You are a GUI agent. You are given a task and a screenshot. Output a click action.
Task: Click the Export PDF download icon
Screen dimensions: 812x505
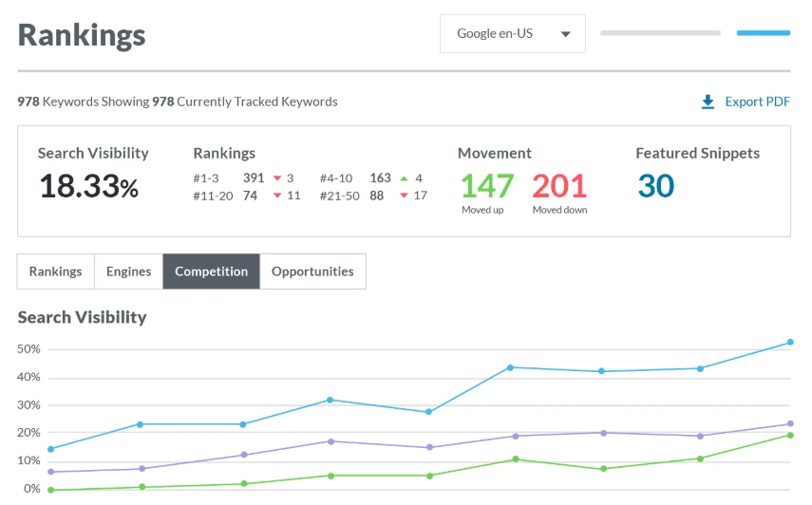tap(708, 102)
